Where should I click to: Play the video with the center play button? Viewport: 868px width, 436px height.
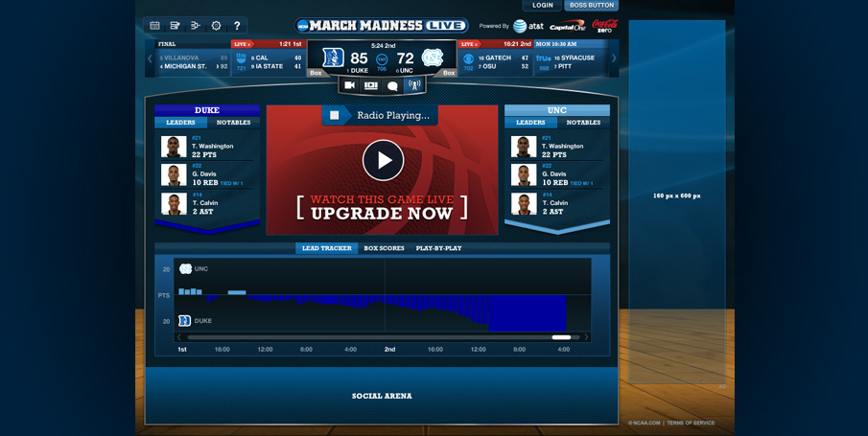pyautogui.click(x=383, y=160)
